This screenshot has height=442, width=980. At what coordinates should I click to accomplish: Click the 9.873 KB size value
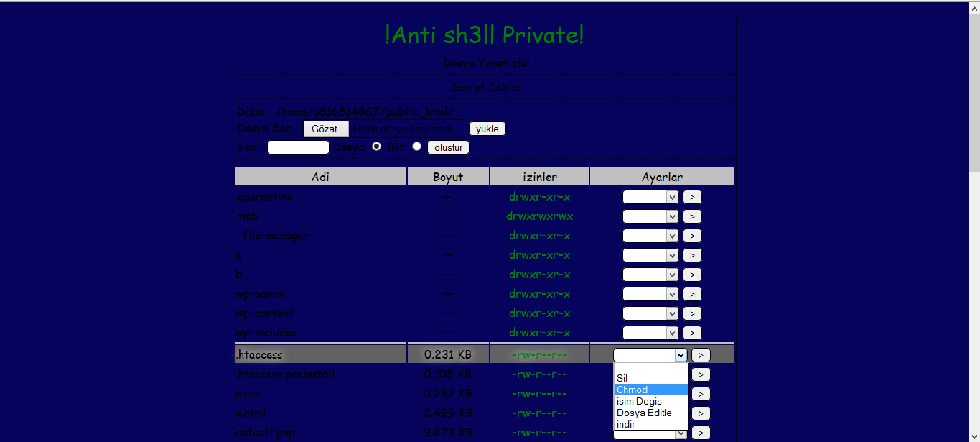tap(448, 433)
